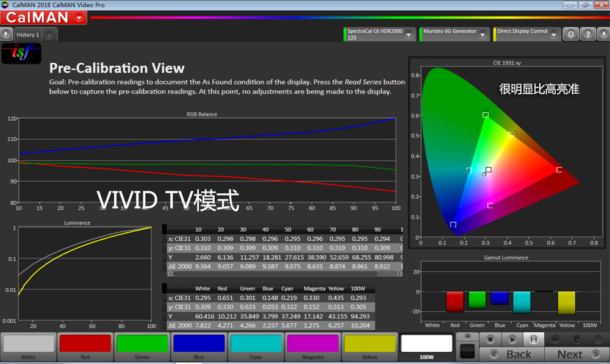
Task: Select the 100W white patch
Action: [x=426, y=348]
